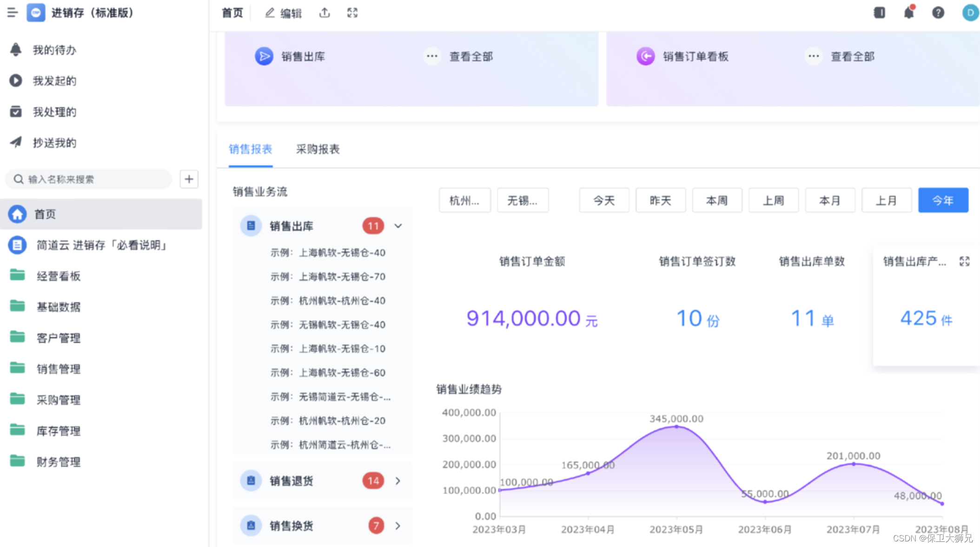Image resolution: width=980 pixels, height=547 pixels.
Task: Enter fullscreen via top toolbar icon
Action: [352, 13]
